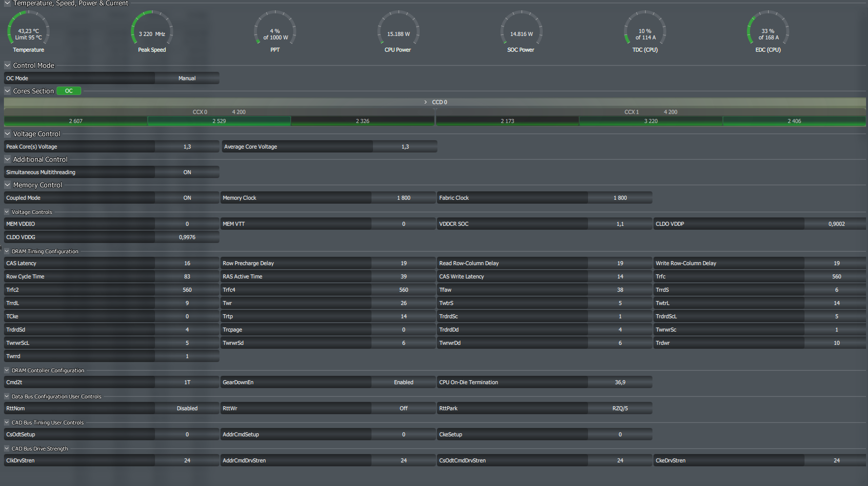The width and height of the screenshot is (868, 486).
Task: Click the PPT gauge
Action: (275, 30)
